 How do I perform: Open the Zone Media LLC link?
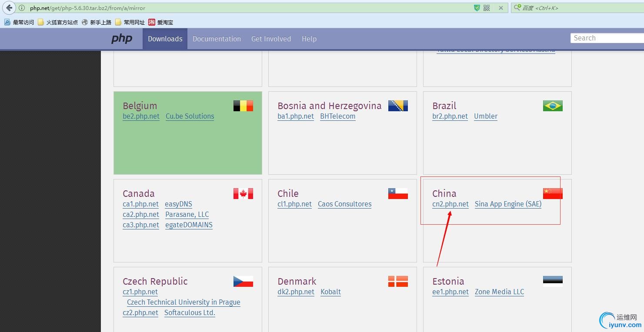(499, 292)
